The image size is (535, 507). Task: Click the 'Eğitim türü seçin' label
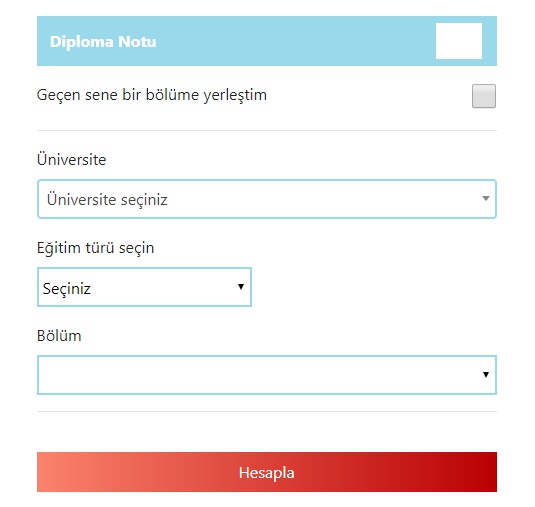point(96,248)
